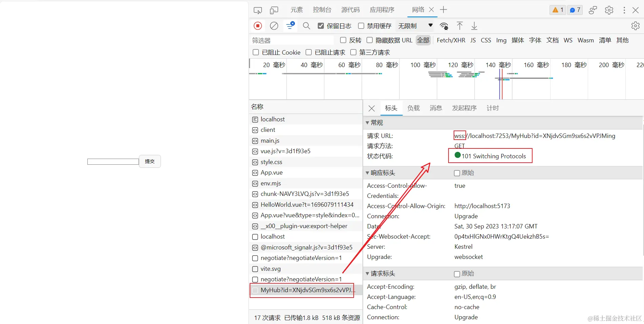Image resolution: width=644 pixels, height=324 pixels.
Task: Open network panel settings gear
Action: pos(636,26)
